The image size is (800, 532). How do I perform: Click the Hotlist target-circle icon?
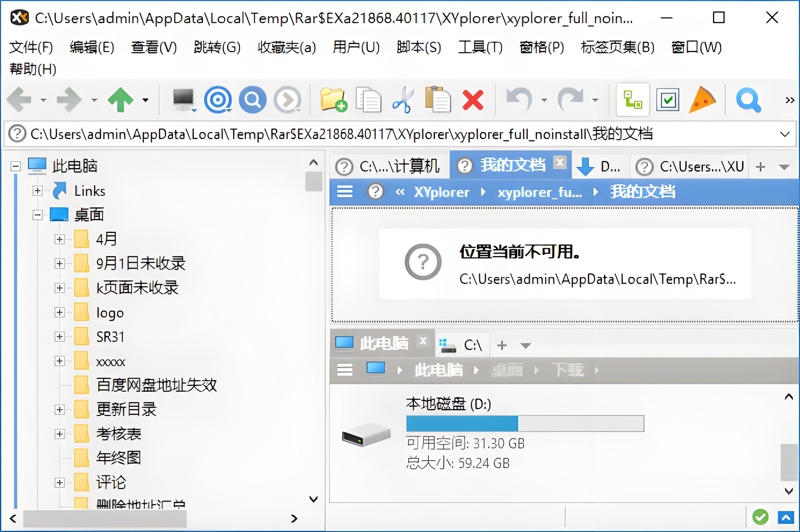point(218,100)
